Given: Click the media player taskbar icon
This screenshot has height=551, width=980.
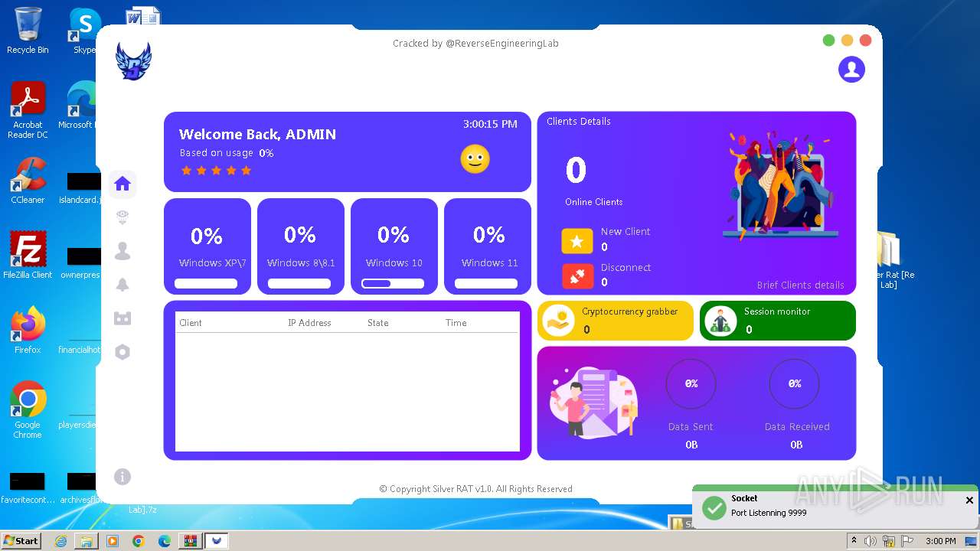Looking at the screenshot, I should 113,541.
